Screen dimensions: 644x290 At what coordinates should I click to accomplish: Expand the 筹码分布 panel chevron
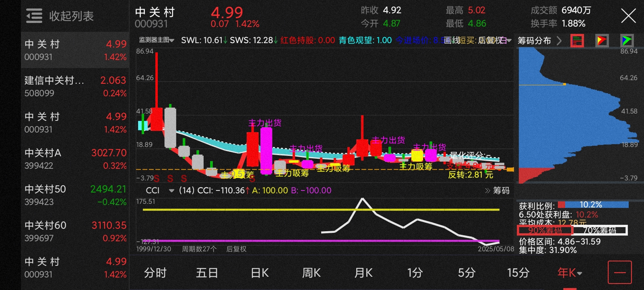point(559,40)
